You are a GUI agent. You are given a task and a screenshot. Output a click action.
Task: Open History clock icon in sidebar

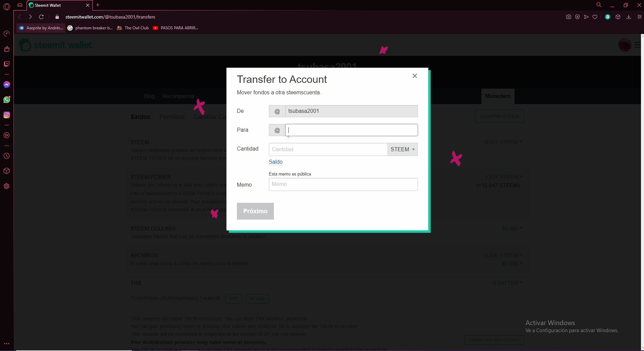click(6, 156)
